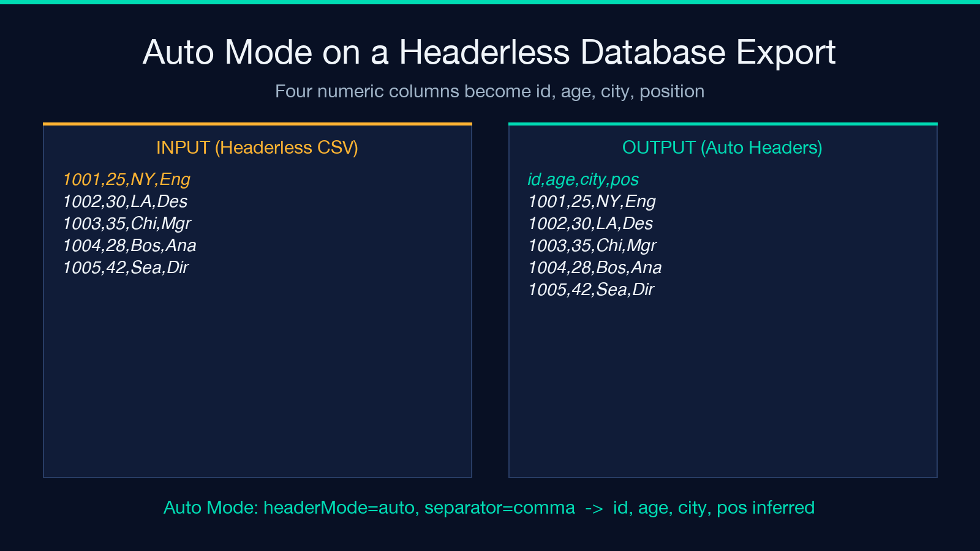Select output row '1003,35,Chi,Mgr'
Viewport: 980px width, 551px height.
tap(592, 246)
